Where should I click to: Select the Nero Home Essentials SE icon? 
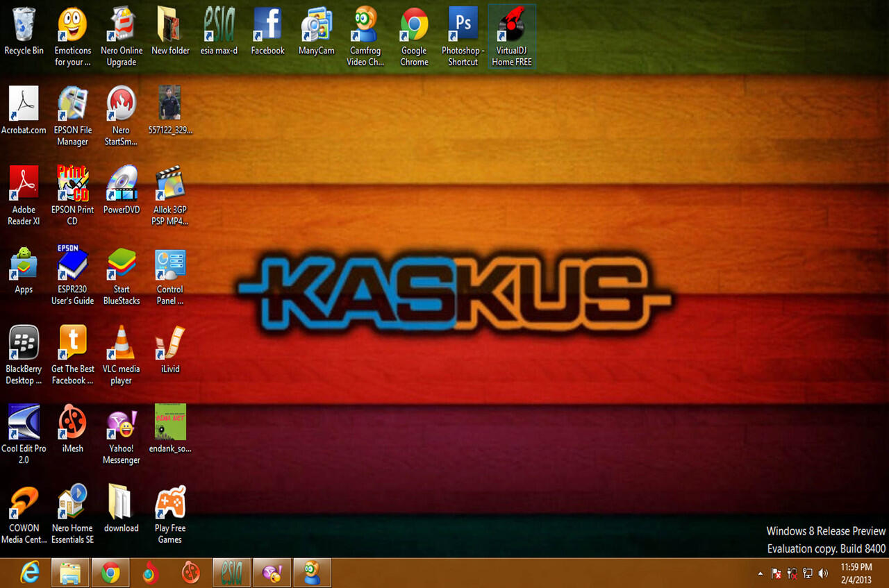coord(72,514)
